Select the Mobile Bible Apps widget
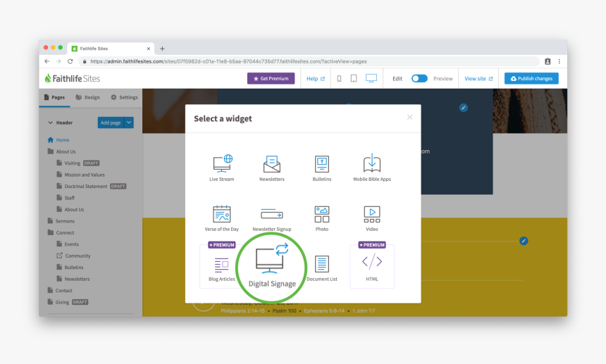Image resolution: width=606 pixels, height=364 pixels. [x=372, y=168]
